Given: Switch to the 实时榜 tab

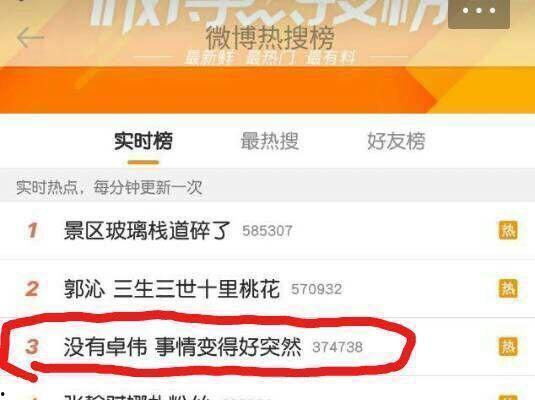Looking at the screenshot, I should point(143,141).
